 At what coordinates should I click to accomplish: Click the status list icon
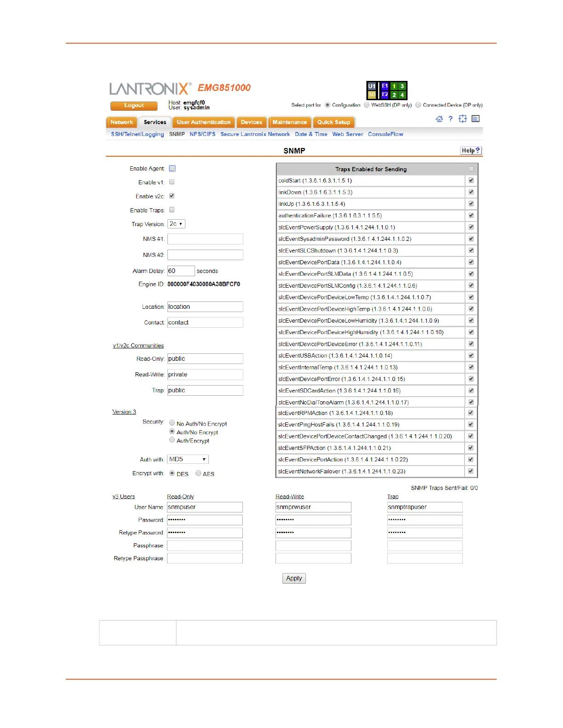(476, 119)
